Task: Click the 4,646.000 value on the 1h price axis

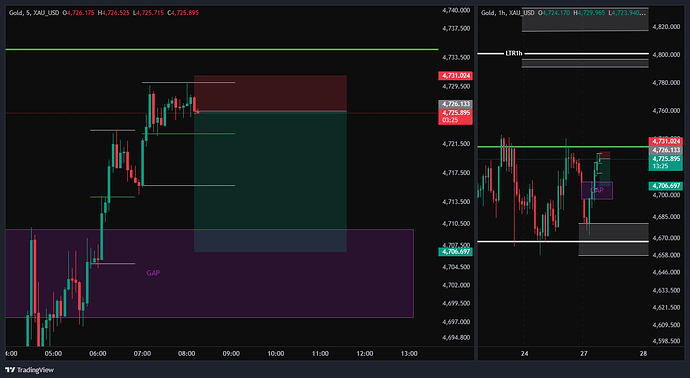Action: (x=666, y=272)
